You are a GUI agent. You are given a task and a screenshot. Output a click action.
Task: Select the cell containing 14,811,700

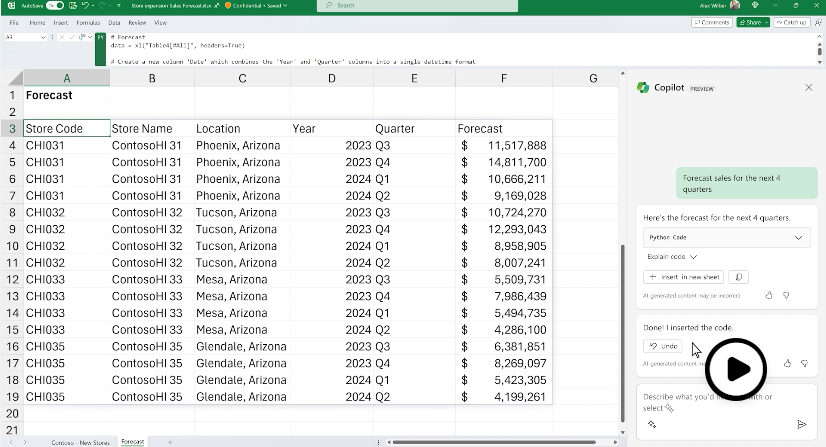(x=504, y=162)
